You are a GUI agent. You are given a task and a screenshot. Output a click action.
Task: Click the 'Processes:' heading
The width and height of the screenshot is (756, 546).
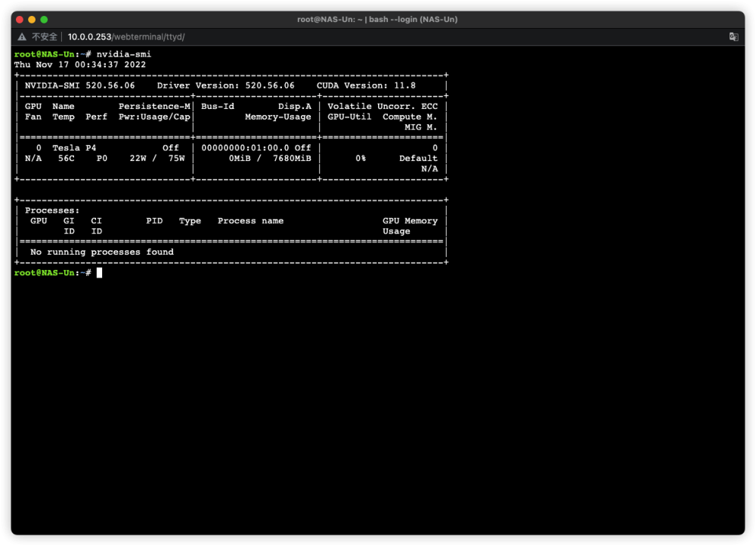click(x=52, y=210)
